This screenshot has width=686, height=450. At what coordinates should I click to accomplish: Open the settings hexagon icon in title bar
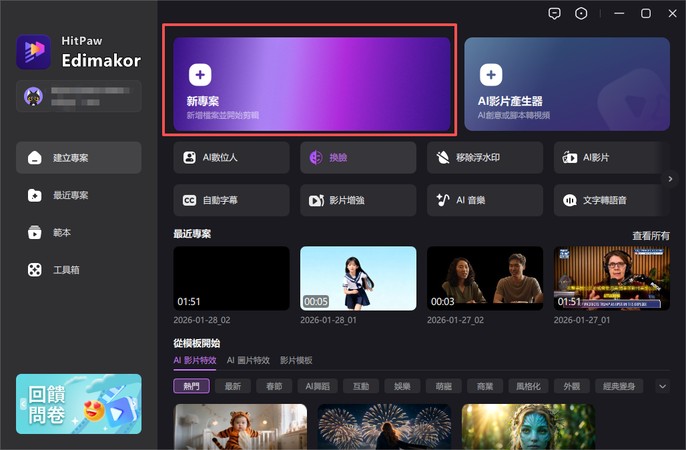tap(581, 14)
